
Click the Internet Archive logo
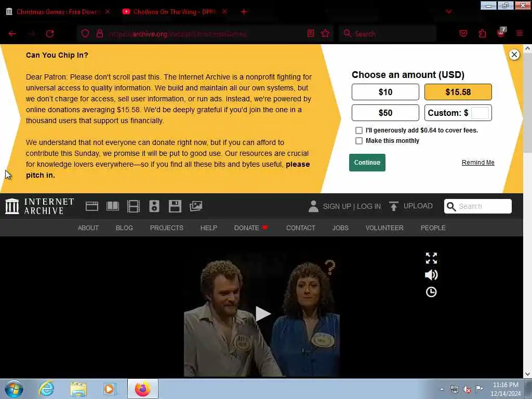(39, 206)
